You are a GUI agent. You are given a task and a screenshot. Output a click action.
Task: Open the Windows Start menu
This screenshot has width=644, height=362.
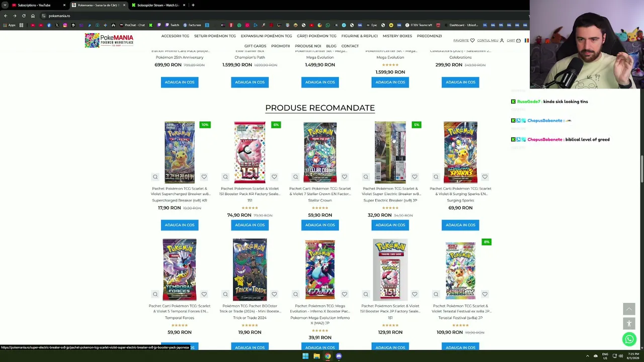(x=305, y=356)
